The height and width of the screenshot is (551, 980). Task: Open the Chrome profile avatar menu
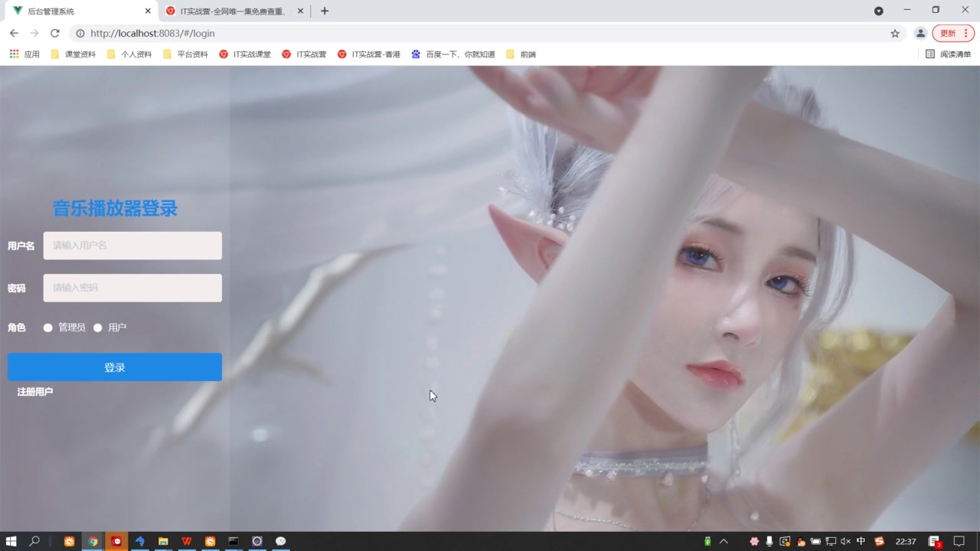[x=921, y=33]
